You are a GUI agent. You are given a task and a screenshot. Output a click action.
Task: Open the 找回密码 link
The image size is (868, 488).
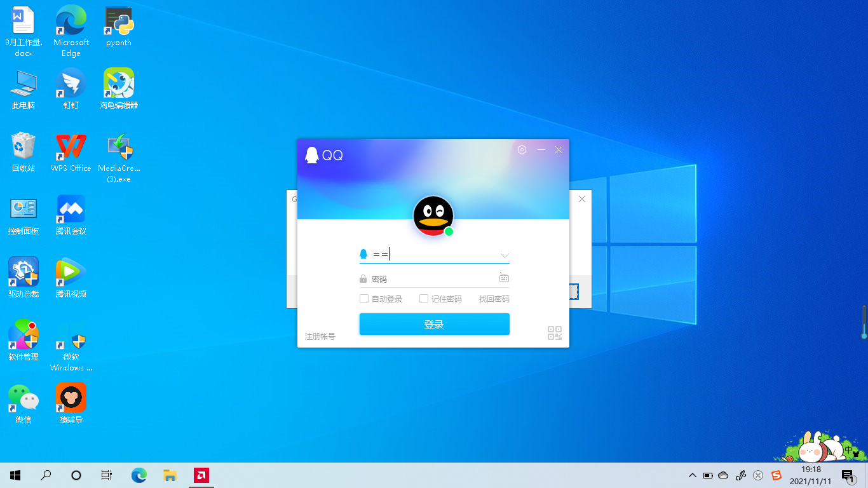tap(494, 299)
